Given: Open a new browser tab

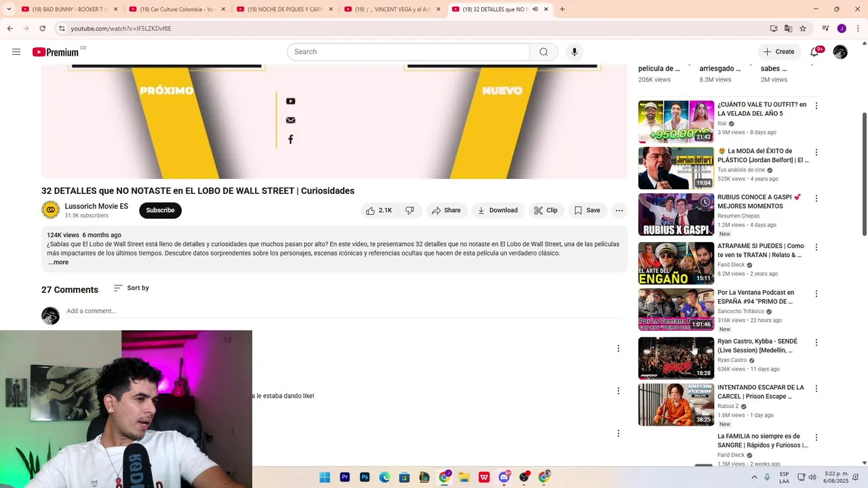Looking at the screenshot, I should pos(562,9).
